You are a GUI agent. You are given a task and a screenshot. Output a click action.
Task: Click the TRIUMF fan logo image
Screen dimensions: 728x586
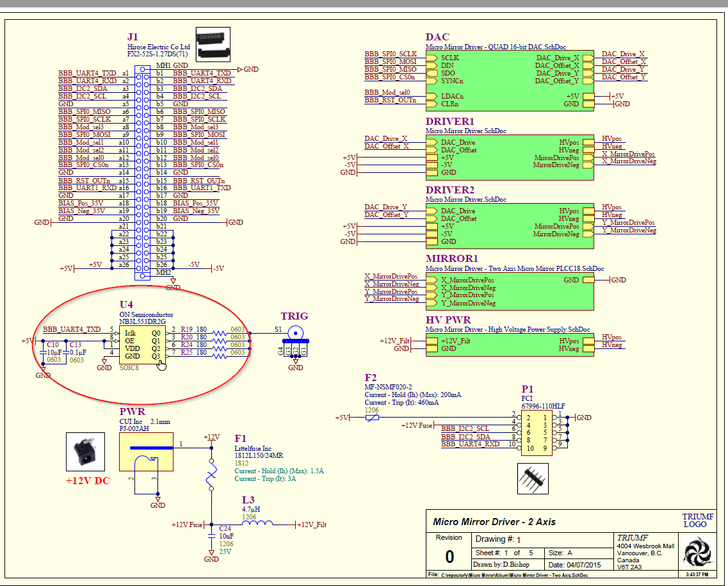(x=697, y=551)
